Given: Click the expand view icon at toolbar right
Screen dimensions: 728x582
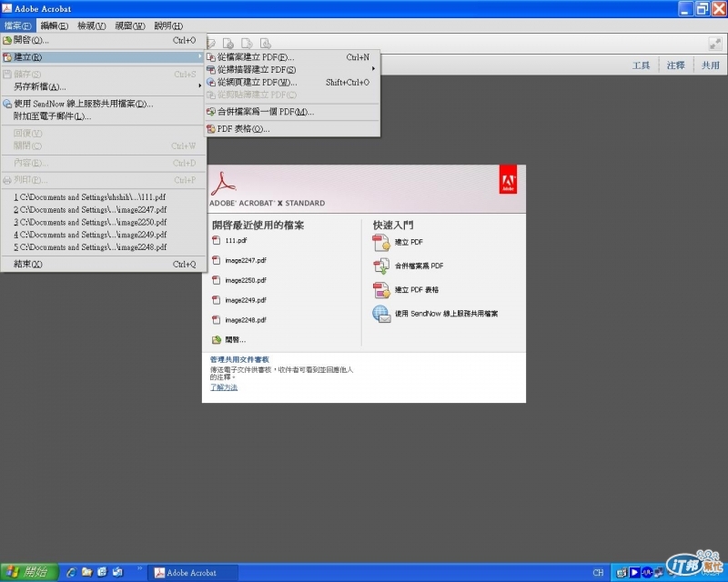Looking at the screenshot, I should pos(715,44).
